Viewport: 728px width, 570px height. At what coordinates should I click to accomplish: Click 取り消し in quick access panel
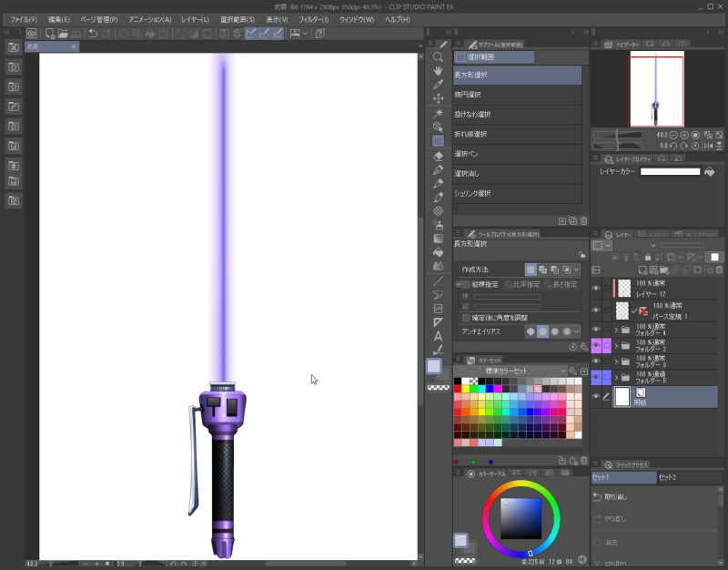pos(654,497)
